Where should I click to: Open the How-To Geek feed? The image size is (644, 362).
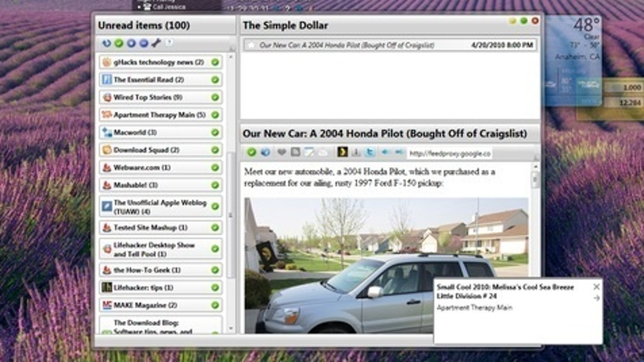(x=161, y=270)
